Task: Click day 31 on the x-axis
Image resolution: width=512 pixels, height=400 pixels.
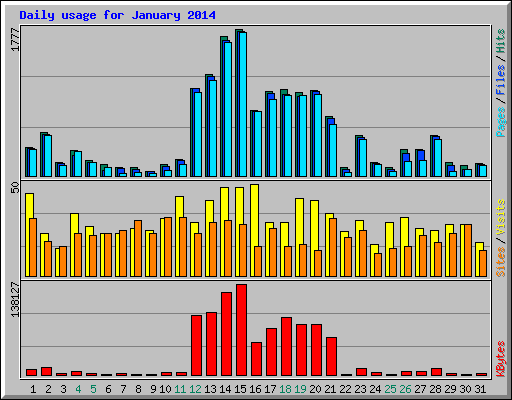Action: [480, 389]
